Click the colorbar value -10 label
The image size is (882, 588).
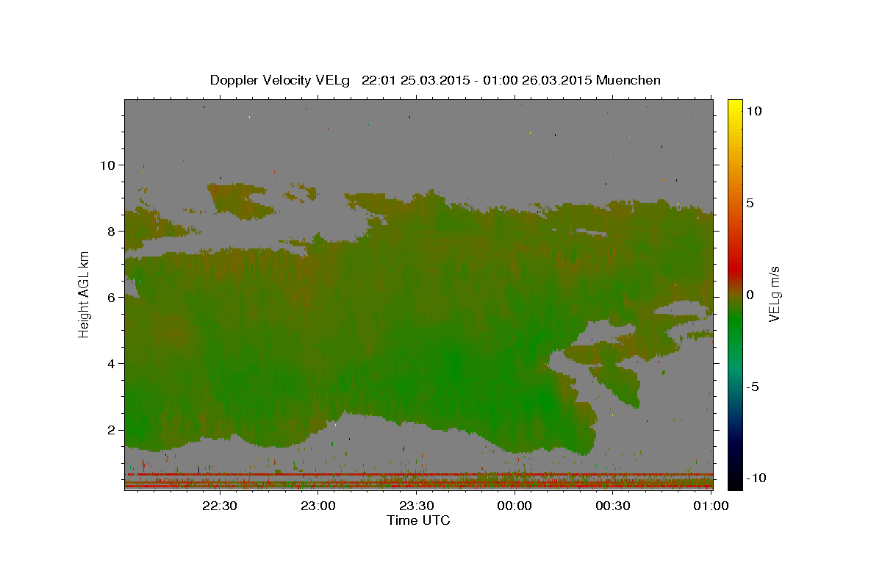[757, 478]
